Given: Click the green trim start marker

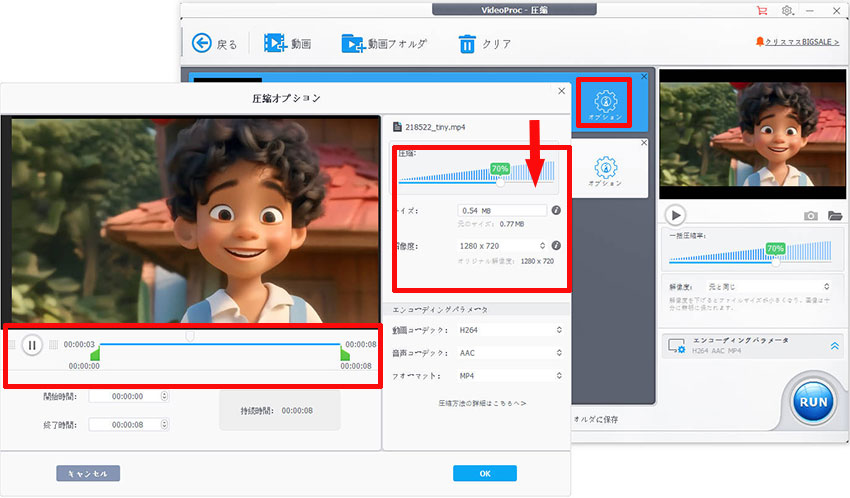Looking at the screenshot, I should (95, 354).
